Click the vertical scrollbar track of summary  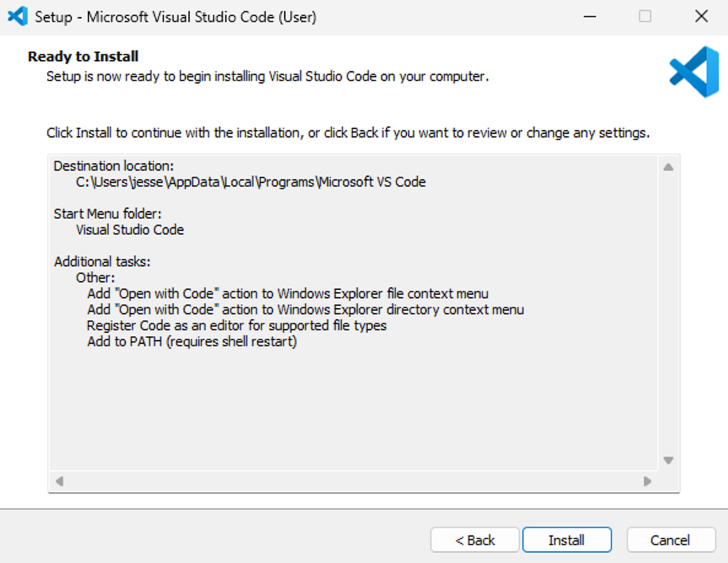coord(668,313)
